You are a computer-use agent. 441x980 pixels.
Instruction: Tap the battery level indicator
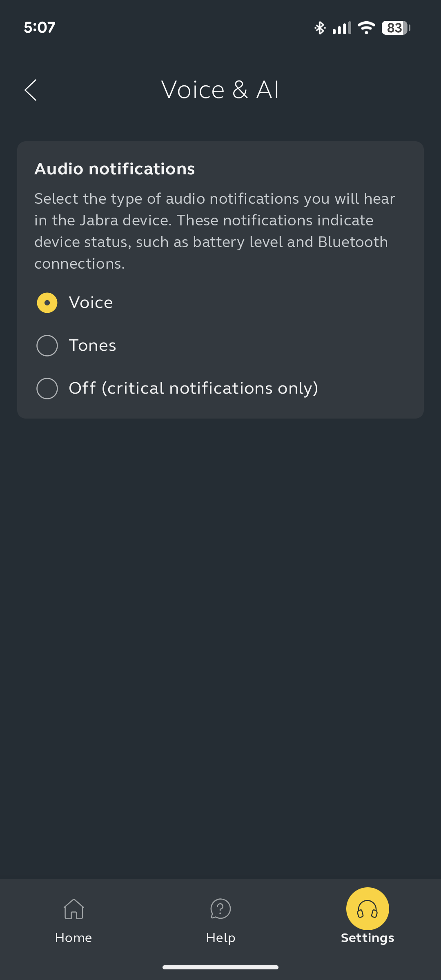click(x=395, y=28)
